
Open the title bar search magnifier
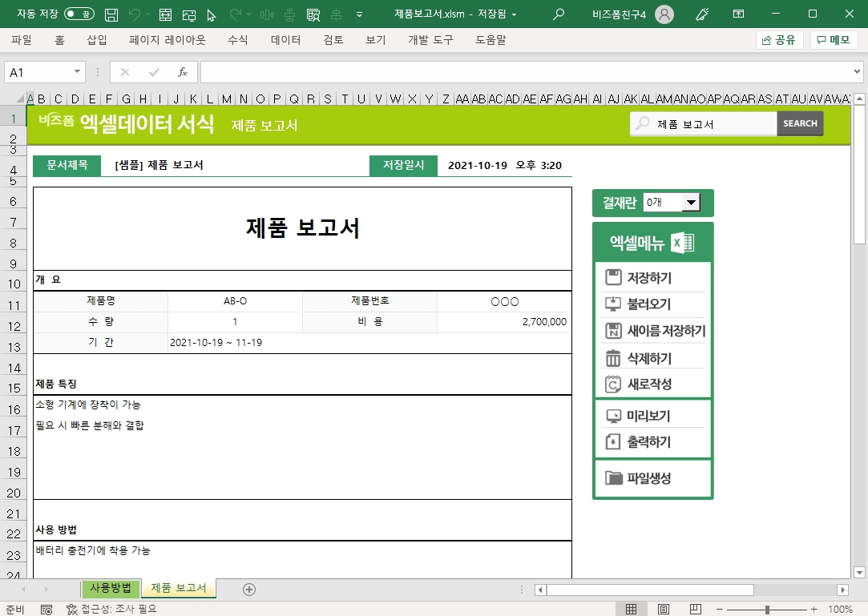(559, 14)
